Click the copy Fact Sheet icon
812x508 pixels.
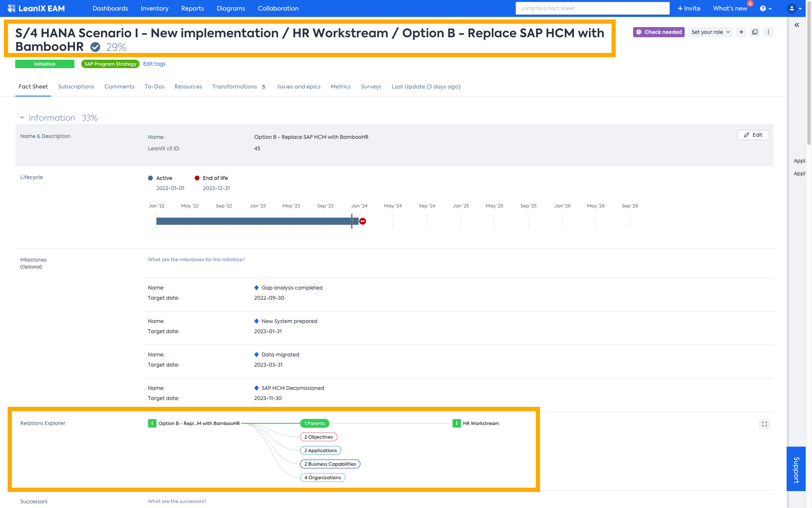(755, 32)
